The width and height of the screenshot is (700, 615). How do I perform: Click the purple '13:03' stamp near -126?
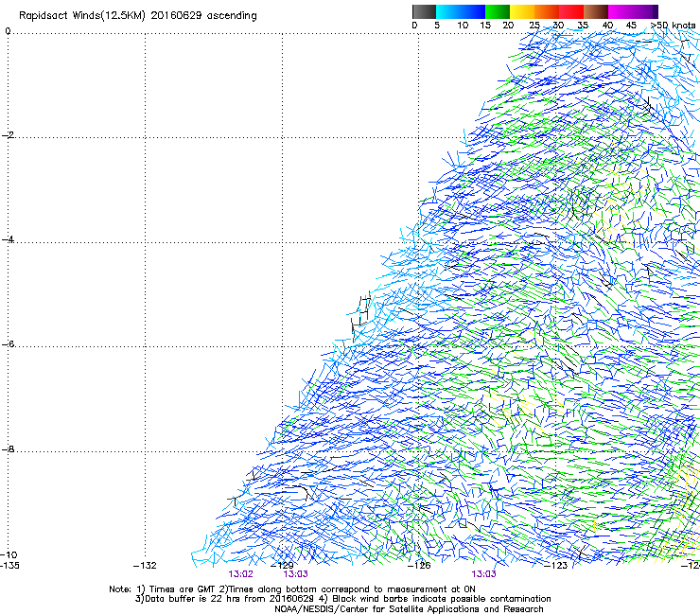484,574
